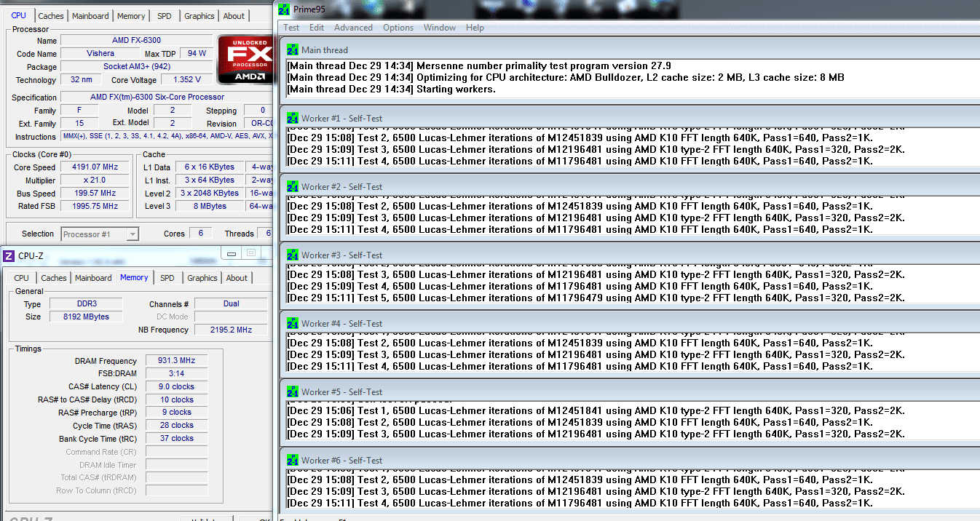The image size is (980, 521).
Task: Click the Worker #6 window icon
Action: (x=292, y=460)
